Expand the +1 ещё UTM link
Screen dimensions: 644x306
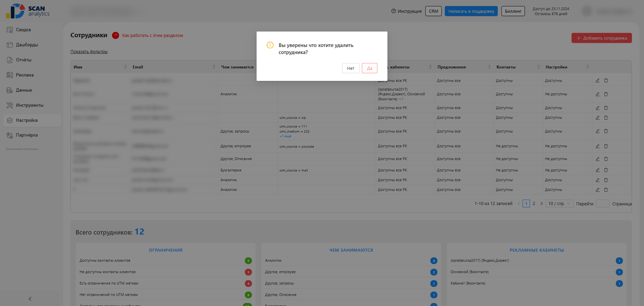click(x=285, y=136)
